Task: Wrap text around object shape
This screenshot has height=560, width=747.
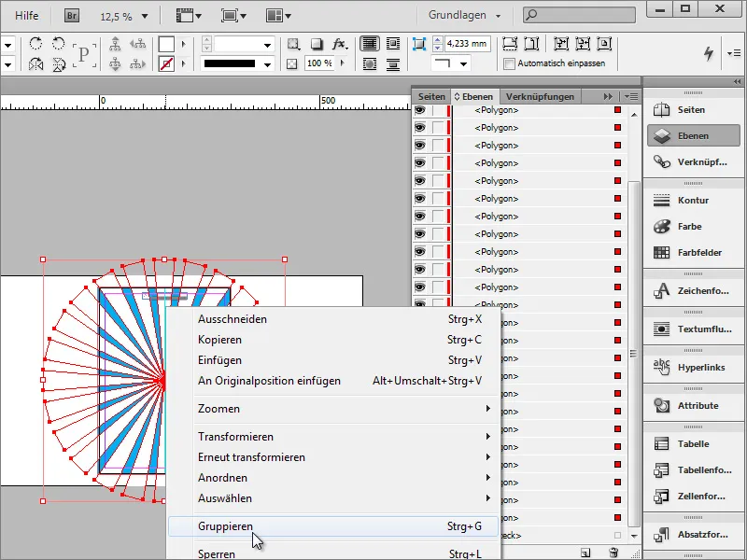Action: pyautogui.click(x=370, y=63)
